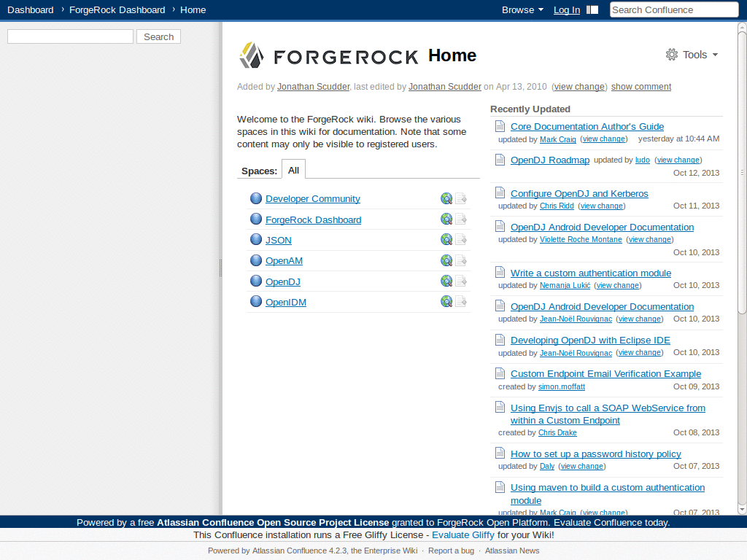747x560 pixels.
Task: Click the vertical page scrollbar thumb
Action: click(x=742, y=172)
